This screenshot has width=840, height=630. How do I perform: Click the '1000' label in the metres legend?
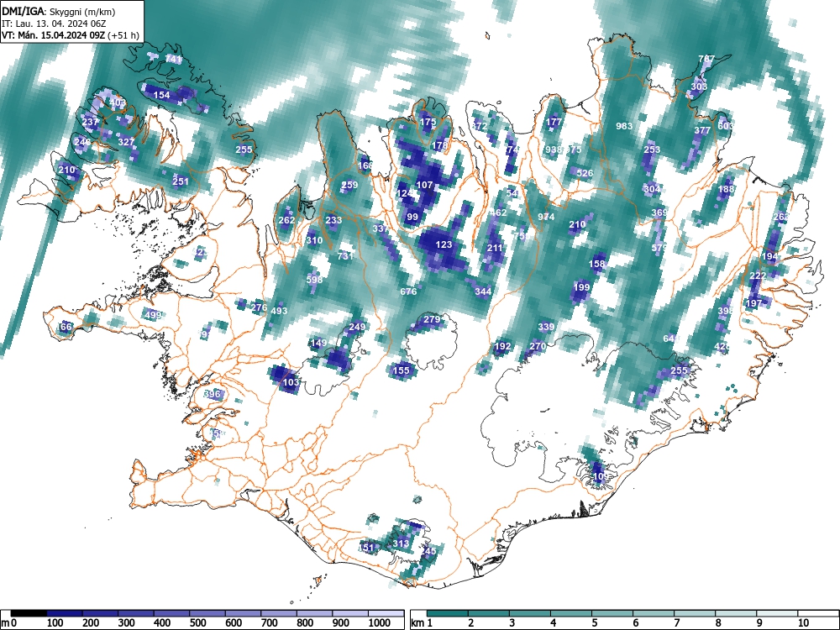(x=380, y=623)
